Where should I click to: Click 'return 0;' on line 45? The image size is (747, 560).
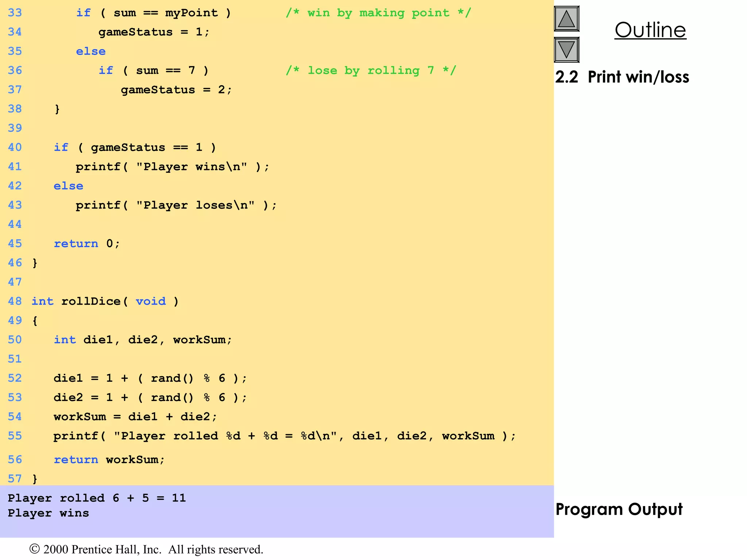87,244
